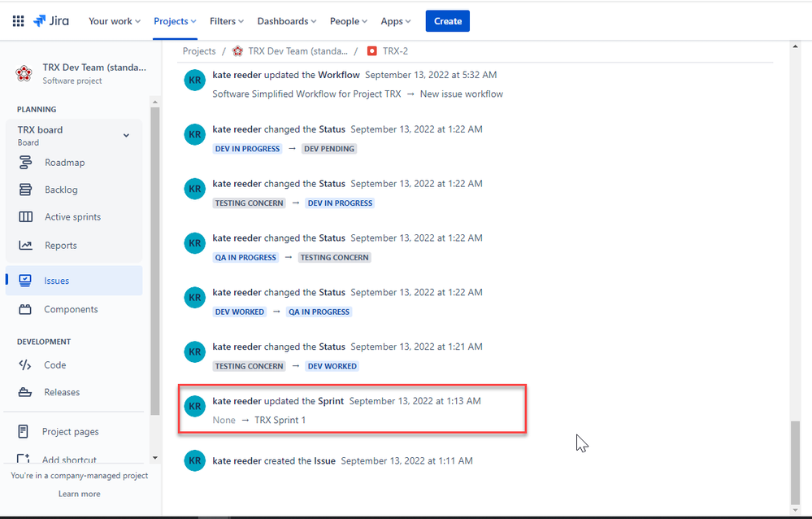Viewport: 812px width, 519px height.
Task: Collapse the TRX board section chevron
Action: coord(126,135)
